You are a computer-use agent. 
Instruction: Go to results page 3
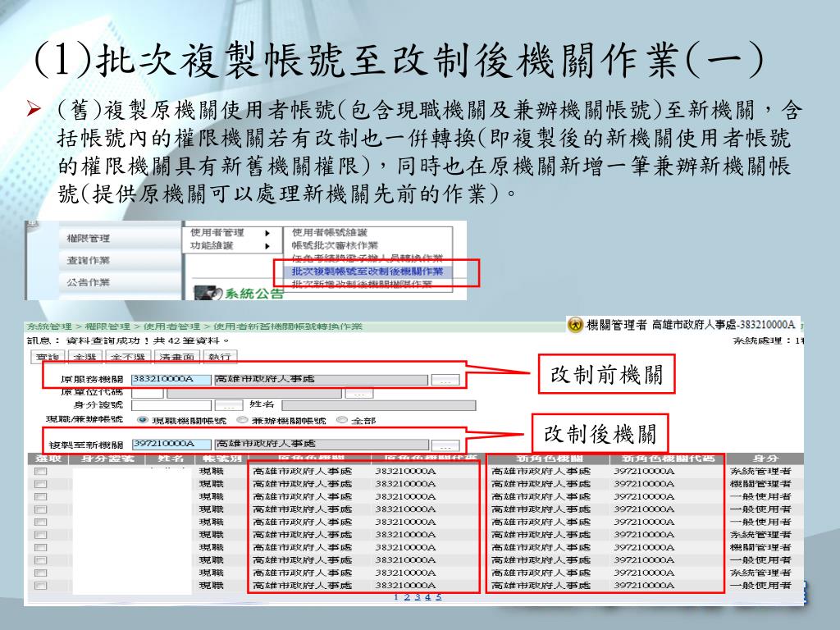click(418, 597)
